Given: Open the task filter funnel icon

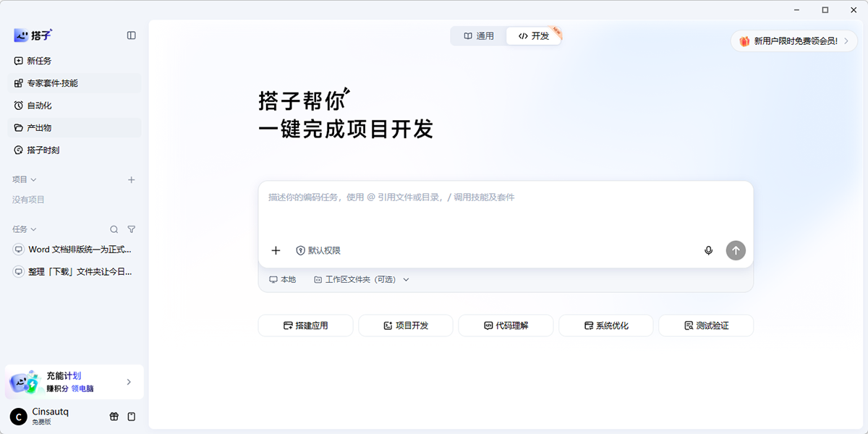Looking at the screenshot, I should tap(131, 229).
